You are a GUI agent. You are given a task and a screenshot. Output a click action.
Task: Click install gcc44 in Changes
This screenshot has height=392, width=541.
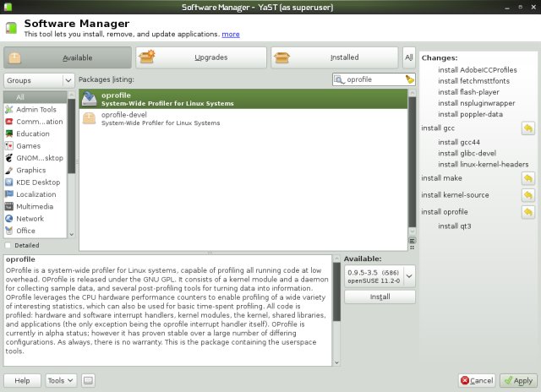click(459, 142)
